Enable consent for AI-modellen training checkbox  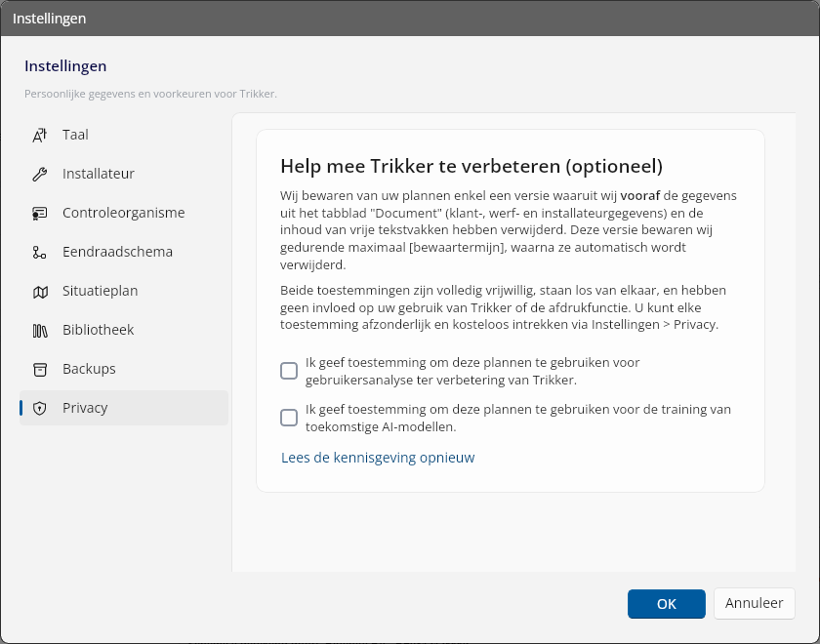pos(289,418)
